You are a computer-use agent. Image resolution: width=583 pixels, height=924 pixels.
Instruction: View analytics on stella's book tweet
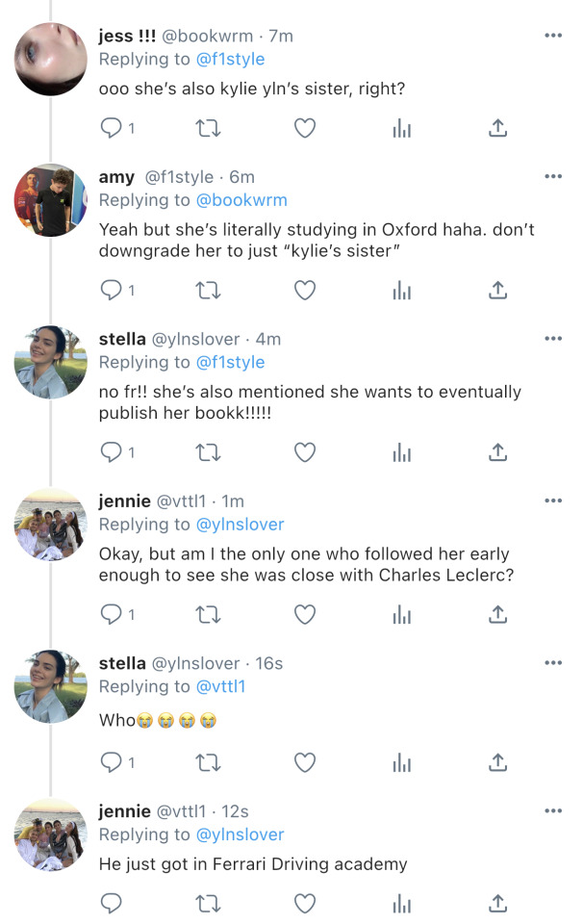click(x=402, y=451)
